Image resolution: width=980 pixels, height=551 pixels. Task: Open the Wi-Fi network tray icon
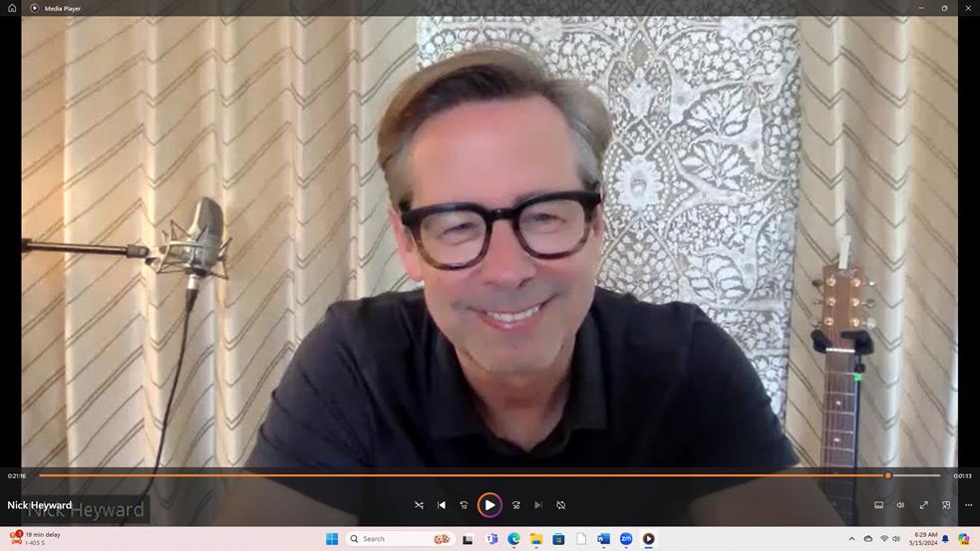click(883, 538)
